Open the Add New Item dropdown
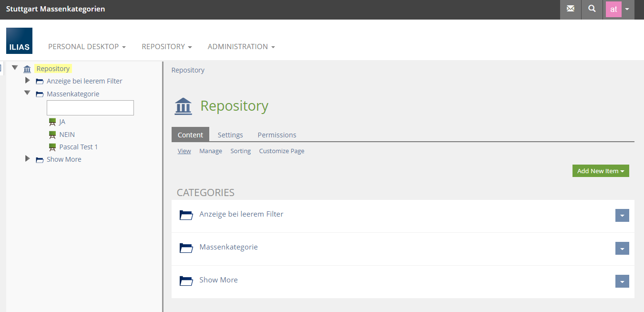This screenshot has height=312, width=644. tap(600, 171)
